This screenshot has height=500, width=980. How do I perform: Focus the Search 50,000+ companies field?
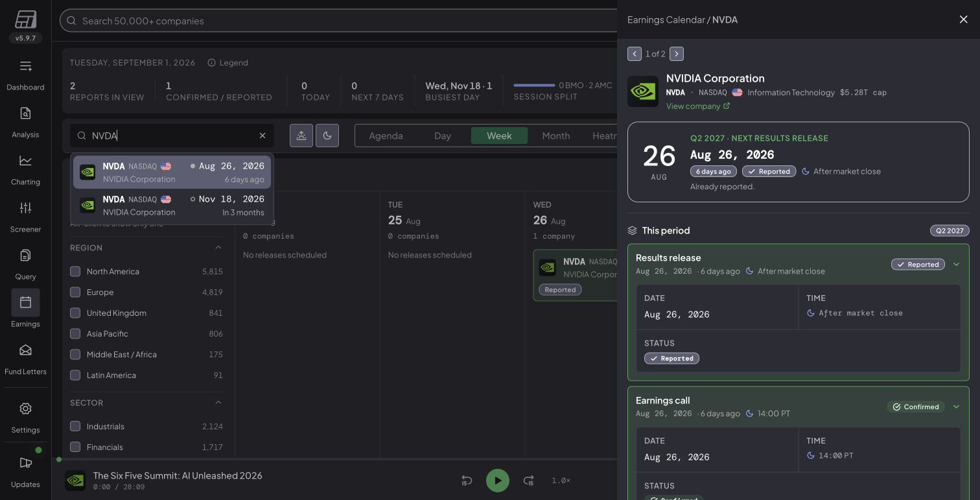pos(338,21)
